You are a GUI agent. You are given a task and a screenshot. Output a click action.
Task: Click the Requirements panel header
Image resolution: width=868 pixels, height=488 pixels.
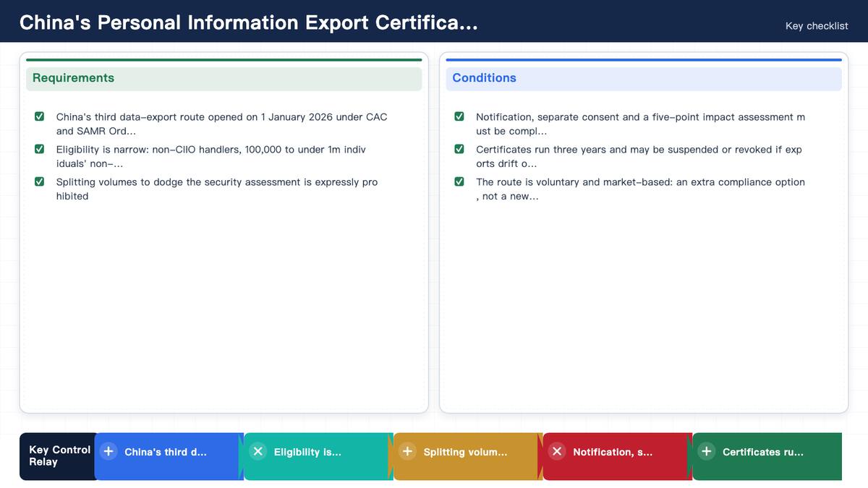[x=224, y=78]
